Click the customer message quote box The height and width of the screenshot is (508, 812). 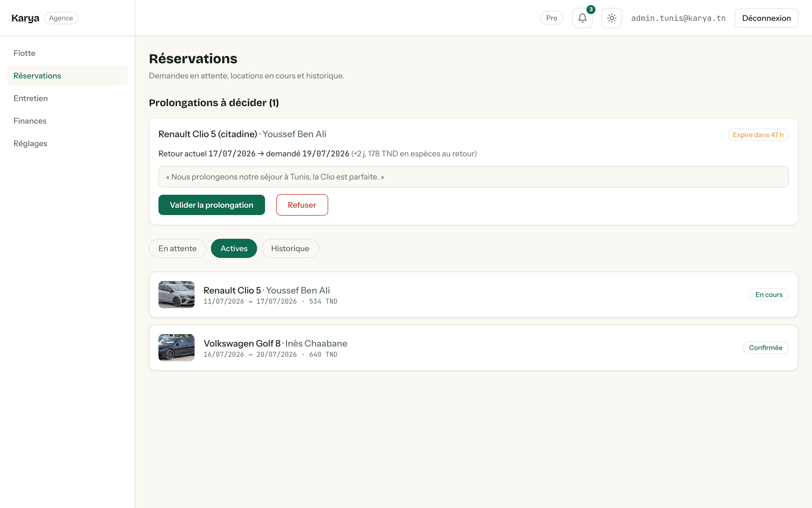pos(473,177)
